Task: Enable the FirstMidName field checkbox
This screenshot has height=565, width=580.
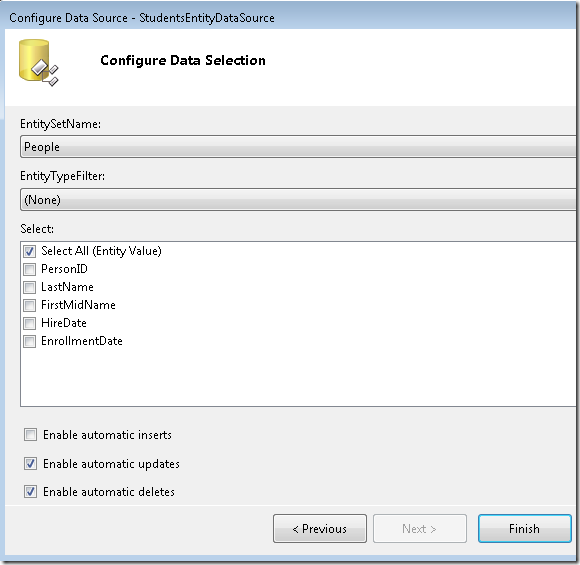Action: (30, 305)
